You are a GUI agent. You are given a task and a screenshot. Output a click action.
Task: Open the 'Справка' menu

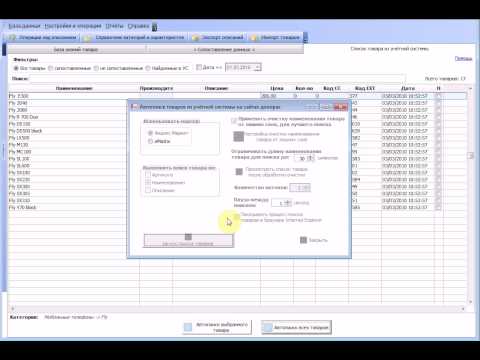(x=138, y=26)
